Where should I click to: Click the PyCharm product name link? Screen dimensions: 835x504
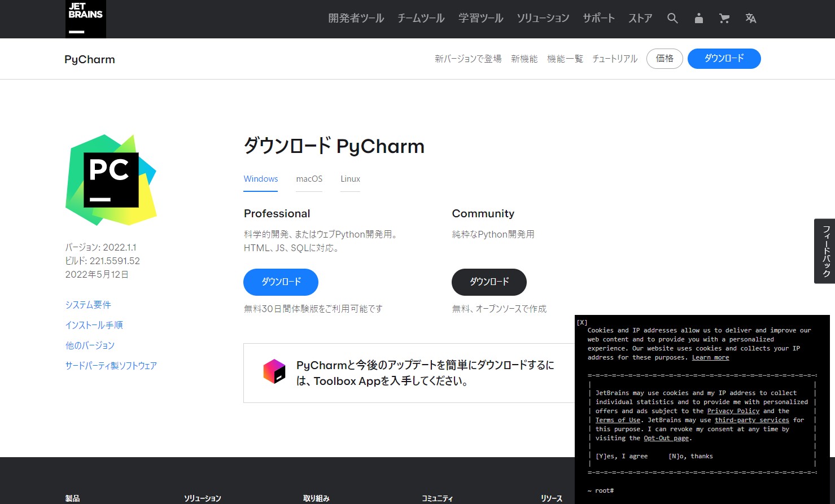[x=90, y=59]
